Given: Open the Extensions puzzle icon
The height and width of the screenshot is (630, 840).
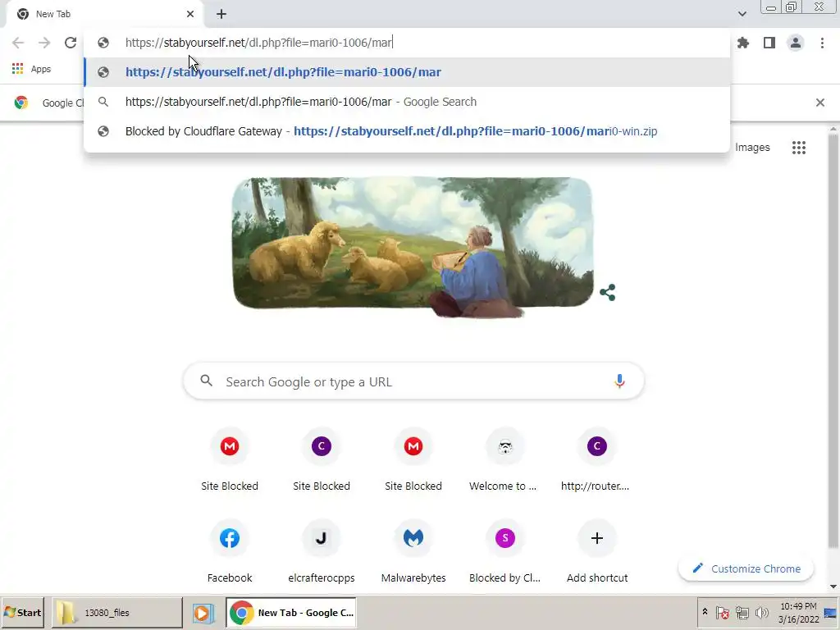Looking at the screenshot, I should click(743, 43).
